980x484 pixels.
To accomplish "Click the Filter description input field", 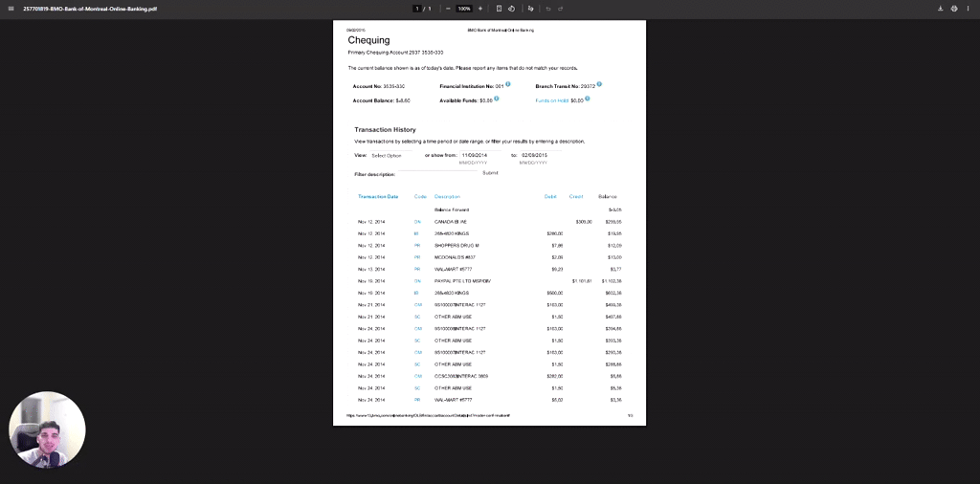I will [x=438, y=174].
